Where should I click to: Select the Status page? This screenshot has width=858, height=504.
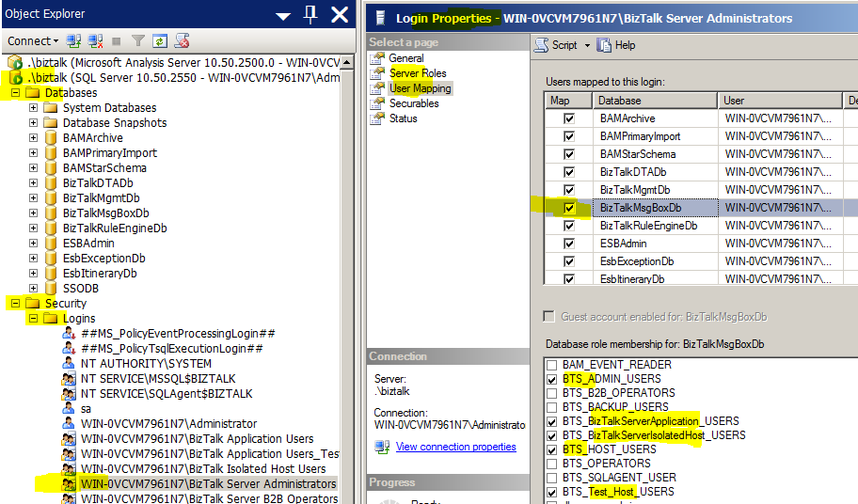403,118
